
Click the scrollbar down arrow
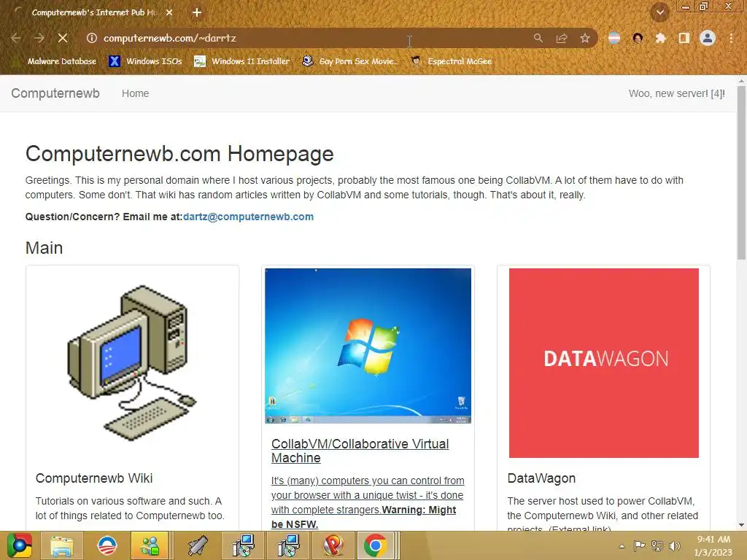pos(741,524)
